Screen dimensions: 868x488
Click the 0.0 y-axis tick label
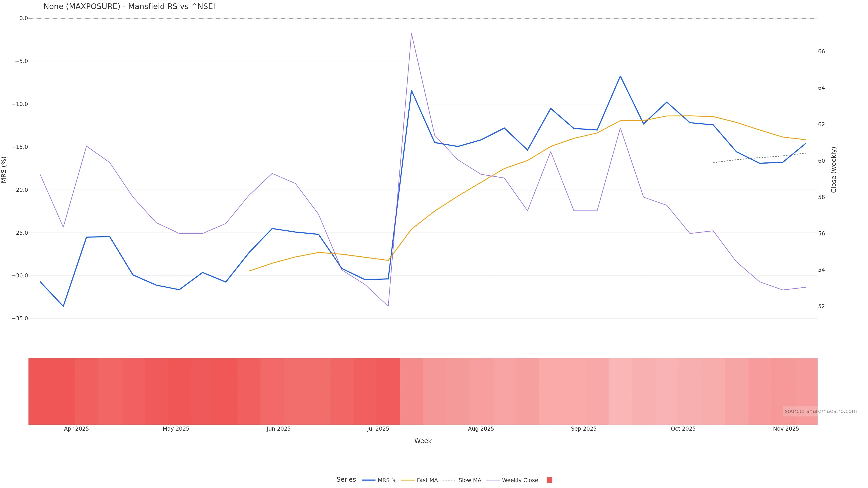pyautogui.click(x=24, y=18)
